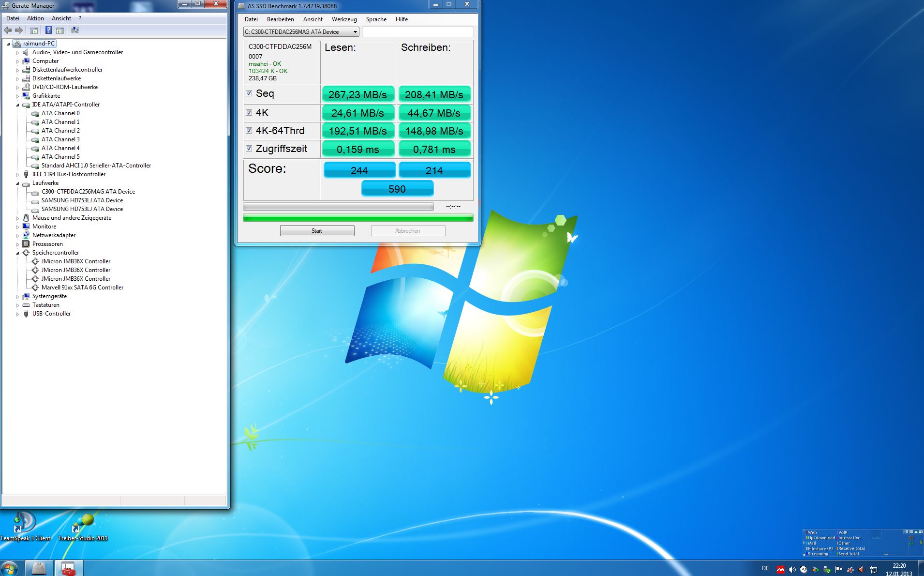Click the write score 214 box
The height and width of the screenshot is (576, 924).
(x=434, y=170)
